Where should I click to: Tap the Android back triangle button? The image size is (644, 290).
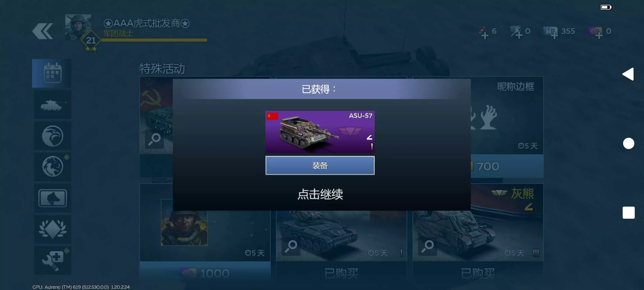pos(628,74)
